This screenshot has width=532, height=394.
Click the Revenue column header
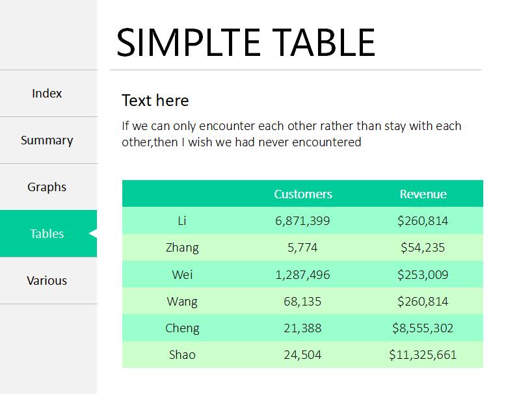coord(423,194)
